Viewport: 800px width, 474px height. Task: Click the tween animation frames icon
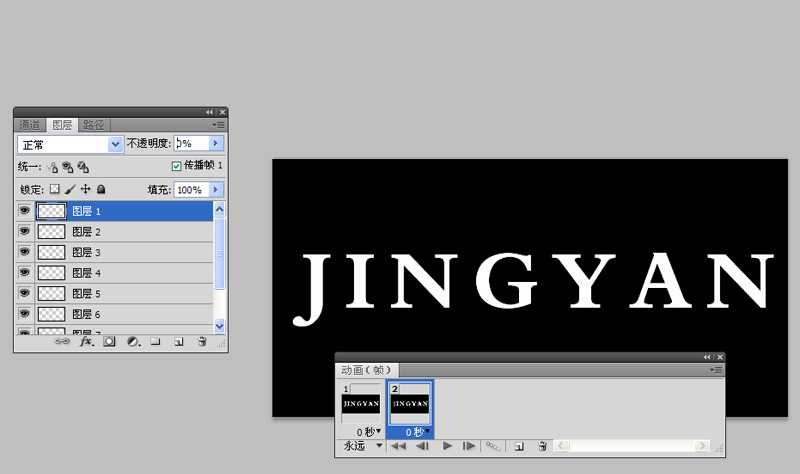point(492,446)
